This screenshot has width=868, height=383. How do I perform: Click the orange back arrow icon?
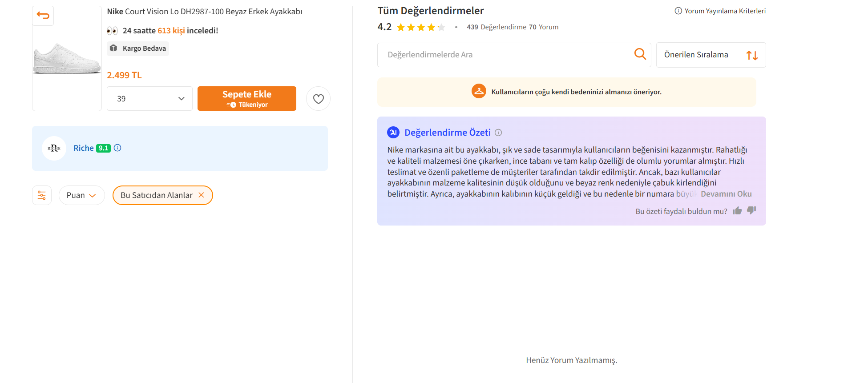click(43, 16)
